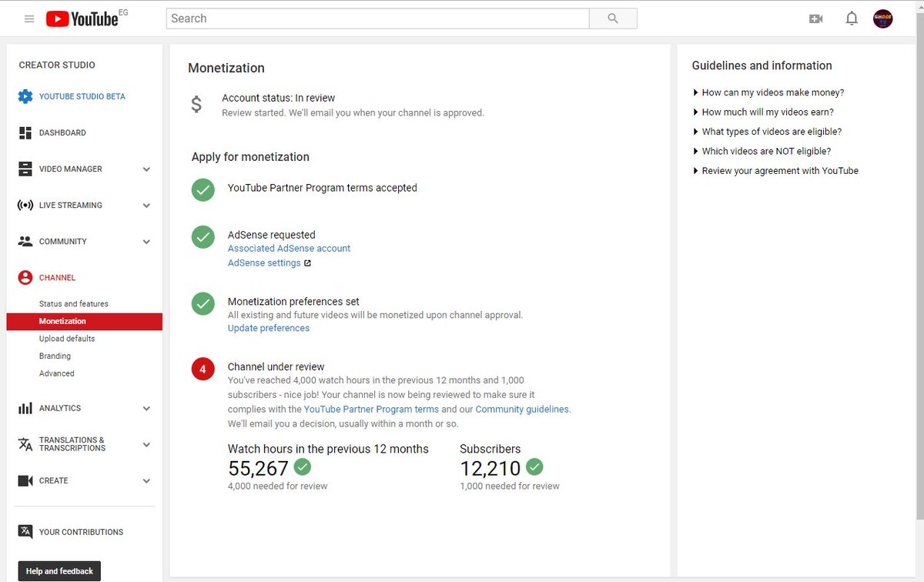Click the Translations & Transcriptions icon
Screen dimensions: 924x582
tap(25, 444)
